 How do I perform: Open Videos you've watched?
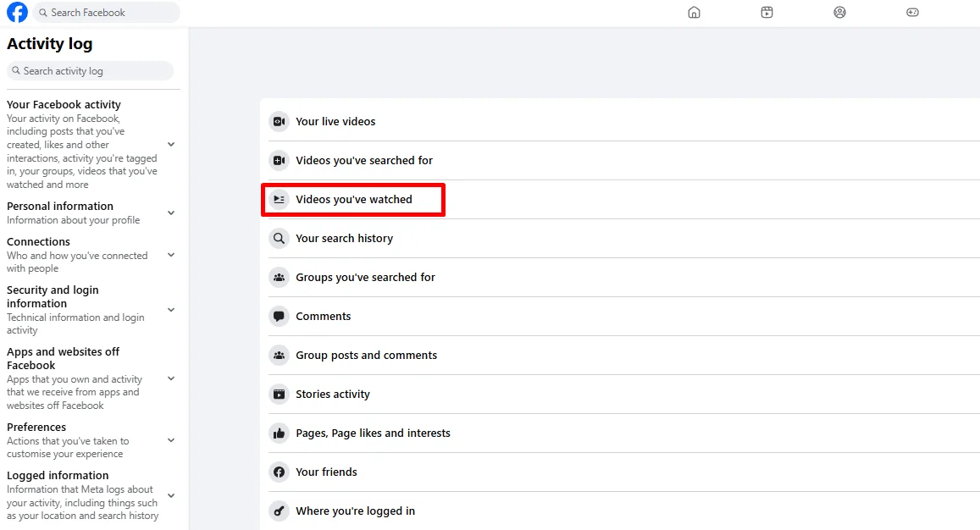click(x=353, y=199)
